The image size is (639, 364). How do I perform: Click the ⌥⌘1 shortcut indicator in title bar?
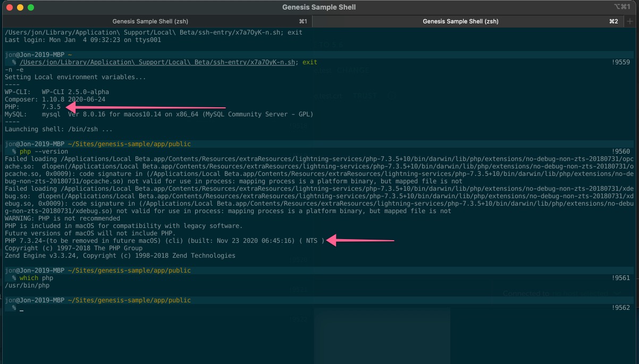622,7
